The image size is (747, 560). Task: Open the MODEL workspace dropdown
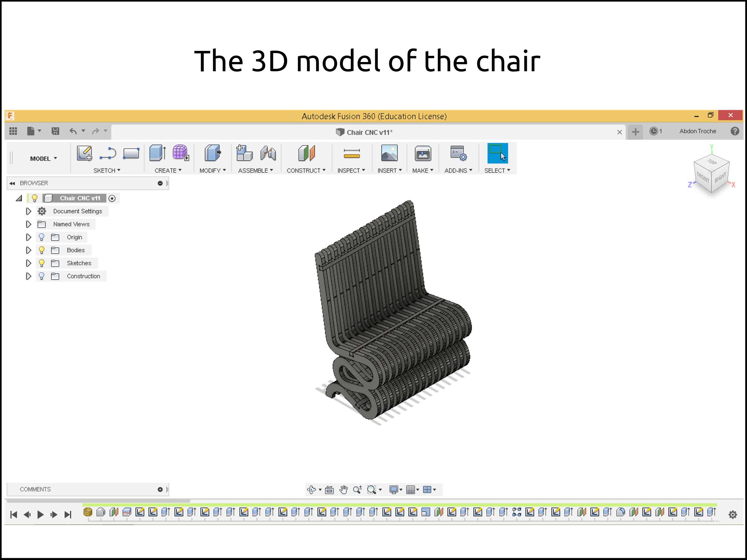click(x=44, y=159)
